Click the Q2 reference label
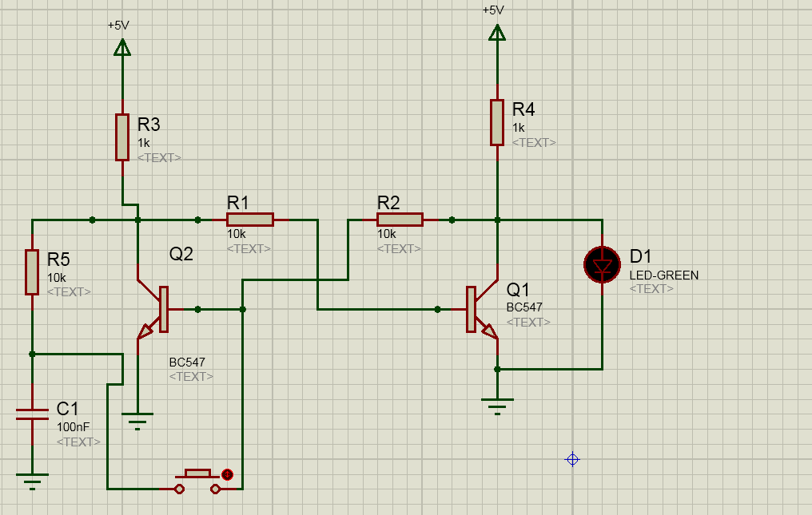Image resolution: width=812 pixels, height=515 pixels. 181,254
